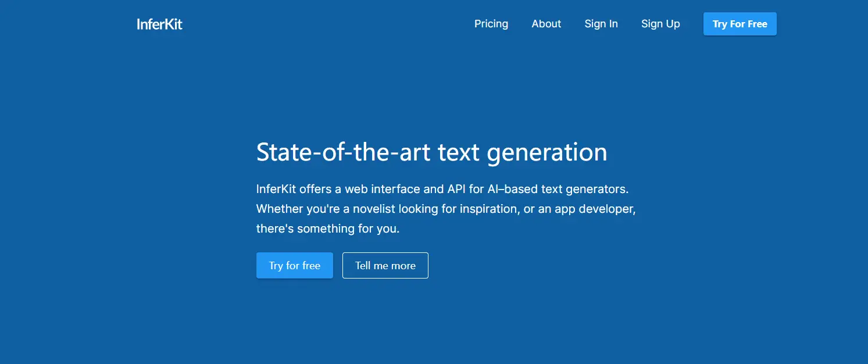Screen dimensions: 868x364
Task: View pricing plans from the top menu
Action: 491,24
